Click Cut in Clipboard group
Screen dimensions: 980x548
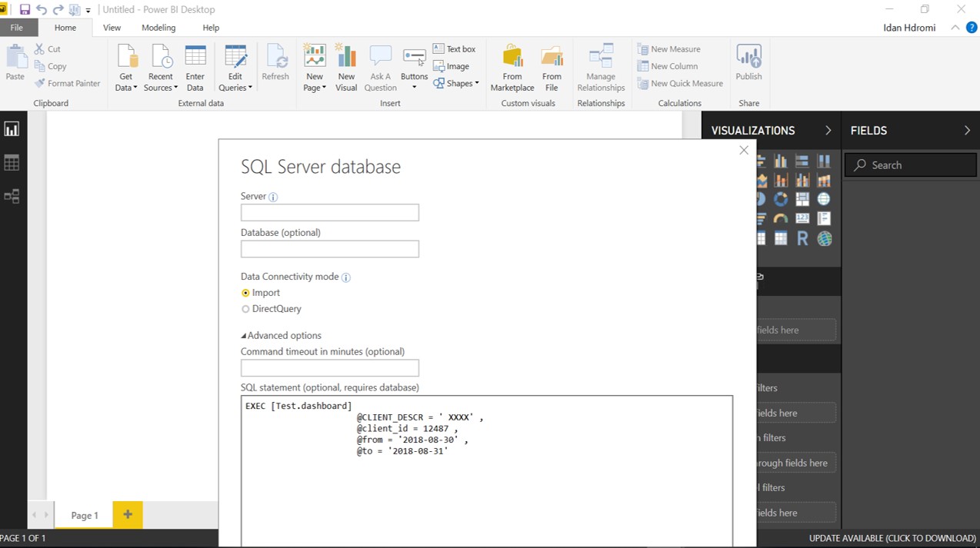(x=47, y=49)
